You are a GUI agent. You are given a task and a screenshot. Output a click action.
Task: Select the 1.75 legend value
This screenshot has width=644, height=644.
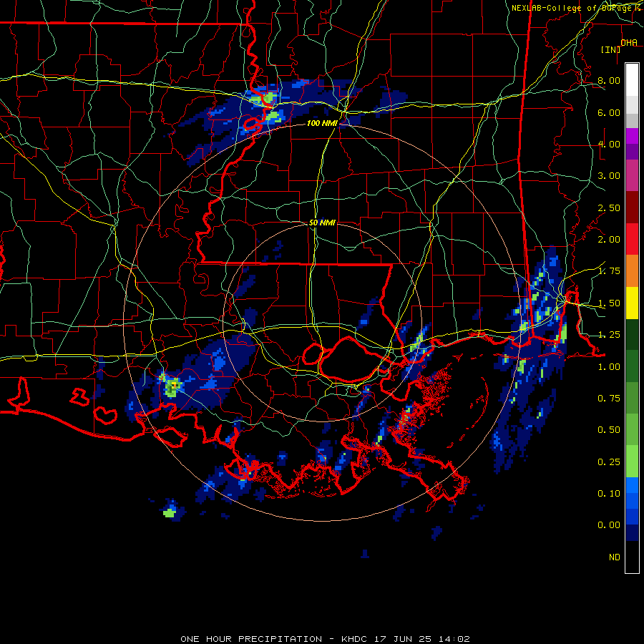click(x=609, y=271)
